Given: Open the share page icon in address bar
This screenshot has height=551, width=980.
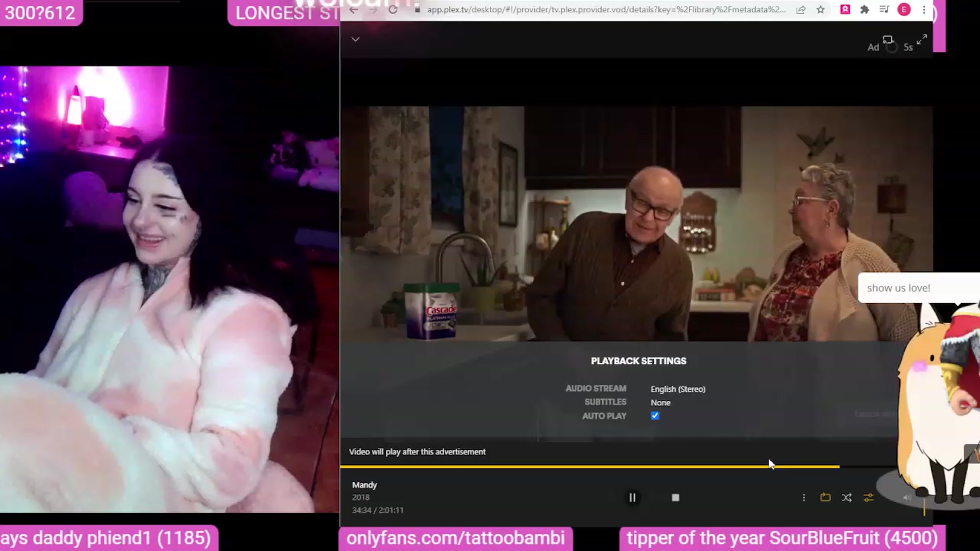Looking at the screenshot, I should click(801, 10).
